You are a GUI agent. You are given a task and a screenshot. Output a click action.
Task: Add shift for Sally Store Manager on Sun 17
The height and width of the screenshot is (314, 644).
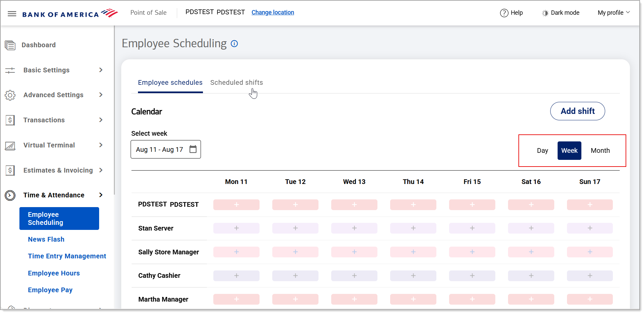[590, 252]
